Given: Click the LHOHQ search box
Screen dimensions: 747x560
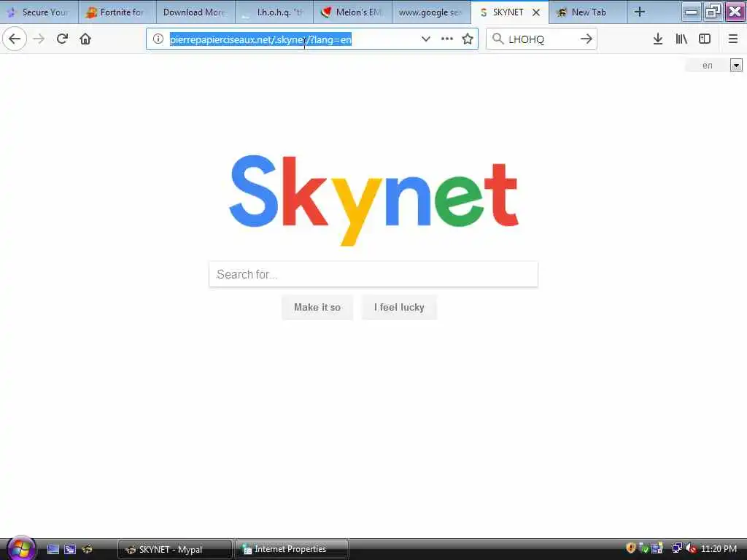Looking at the screenshot, I should [541, 39].
